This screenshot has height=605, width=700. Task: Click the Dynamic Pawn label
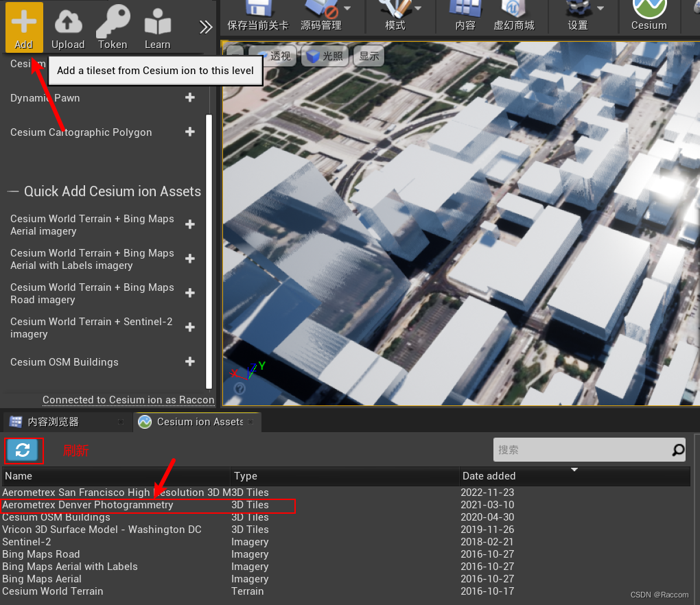pos(45,97)
